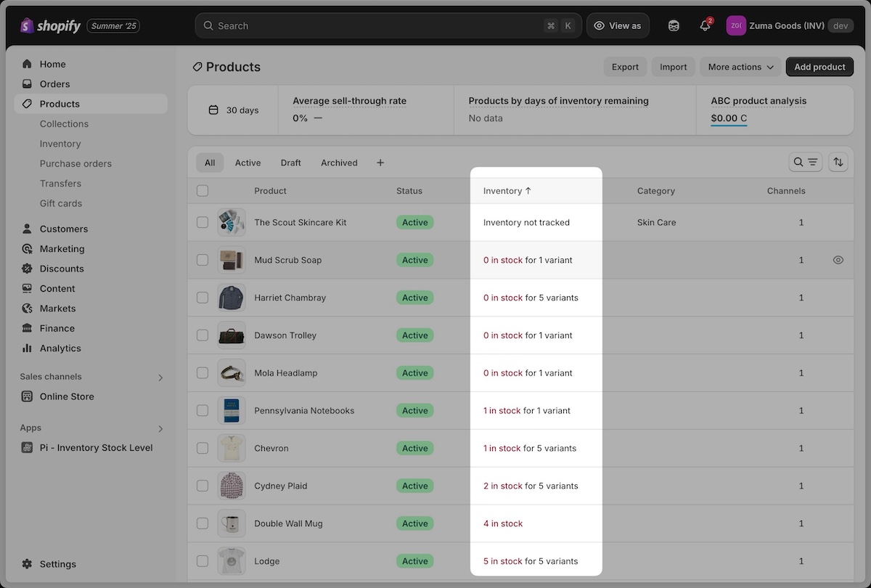This screenshot has height=588, width=871.
Task: Click the Settings gear icon
Action: (27, 564)
